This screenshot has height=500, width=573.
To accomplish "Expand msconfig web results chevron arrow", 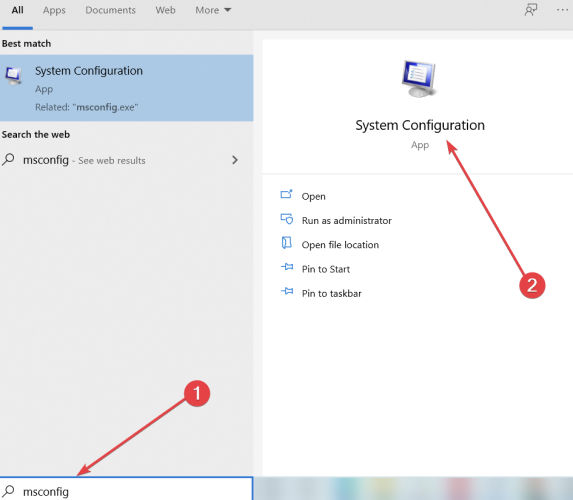I will (235, 160).
